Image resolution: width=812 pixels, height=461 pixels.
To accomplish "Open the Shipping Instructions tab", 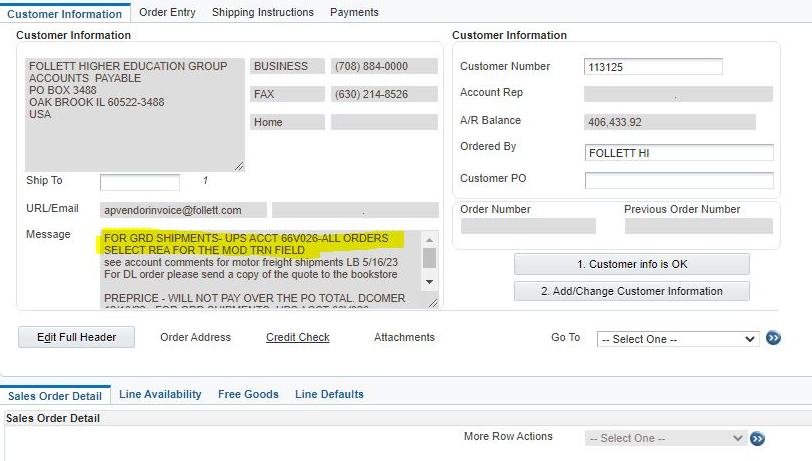I will (263, 12).
